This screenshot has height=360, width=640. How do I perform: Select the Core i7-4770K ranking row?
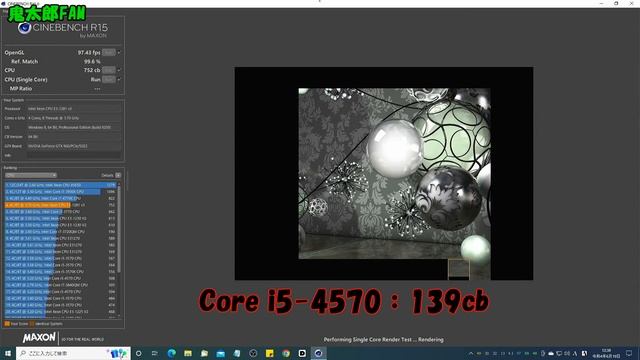[x=60, y=198]
